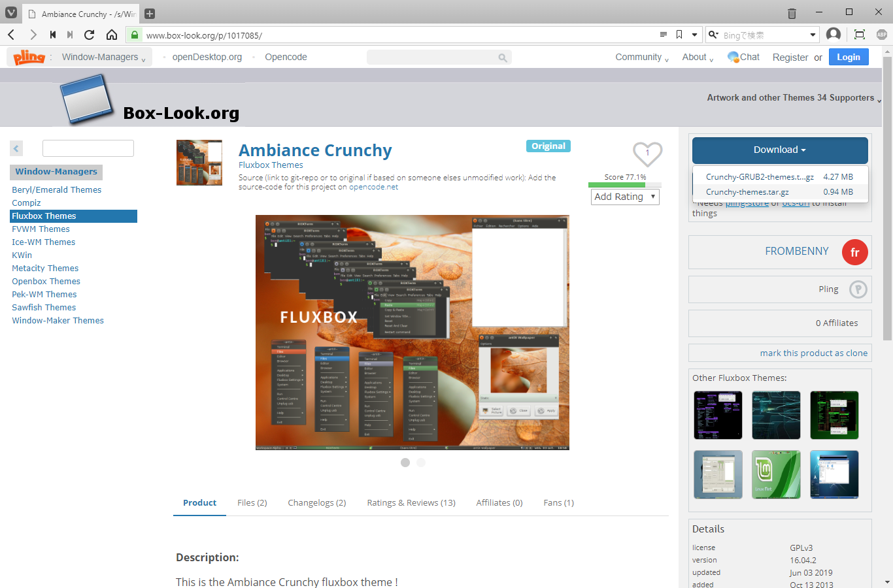Click mark this product as clone
This screenshot has height=588, width=893.
coord(814,353)
